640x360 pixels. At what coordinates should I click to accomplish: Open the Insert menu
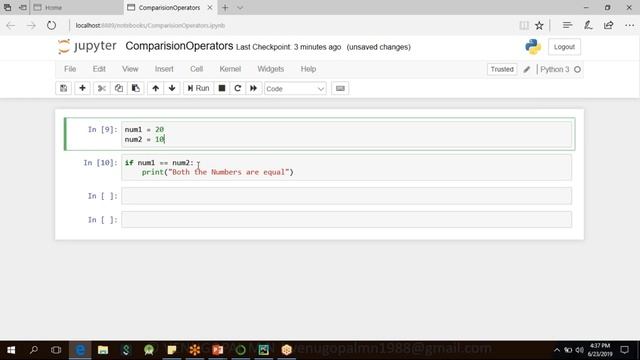pos(164,69)
